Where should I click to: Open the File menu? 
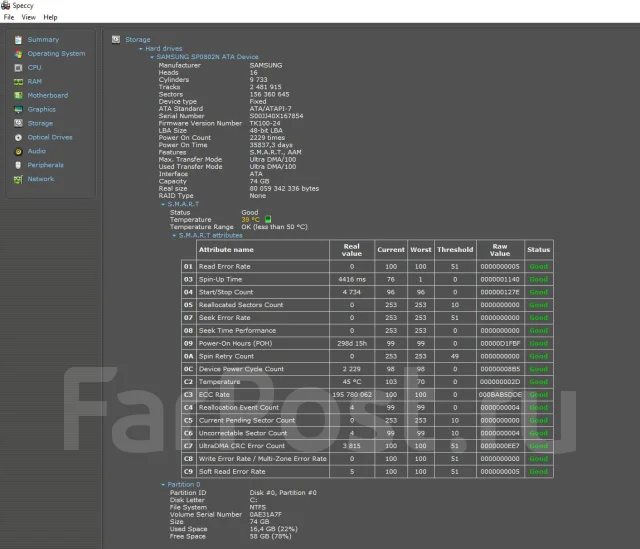(x=9, y=17)
